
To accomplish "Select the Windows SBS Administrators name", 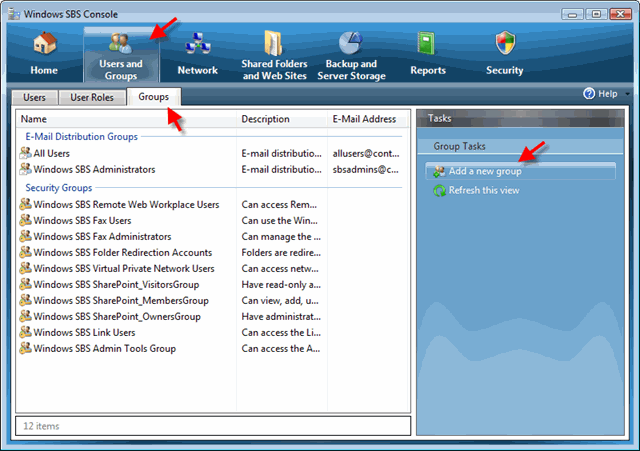I will coord(94,169).
